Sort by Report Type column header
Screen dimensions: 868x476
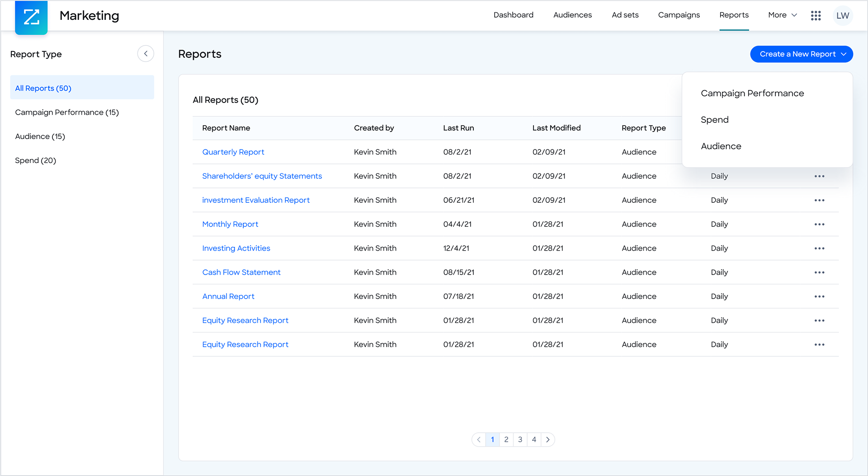[x=644, y=128]
